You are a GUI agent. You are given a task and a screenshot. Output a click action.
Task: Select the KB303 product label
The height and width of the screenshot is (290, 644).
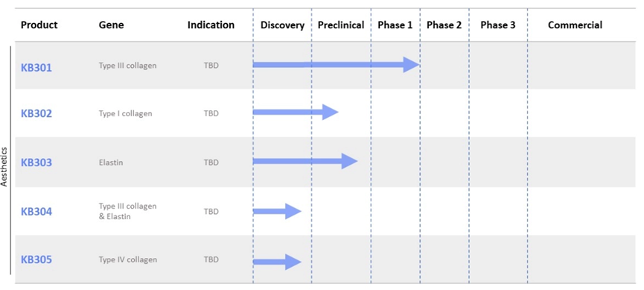point(36,163)
